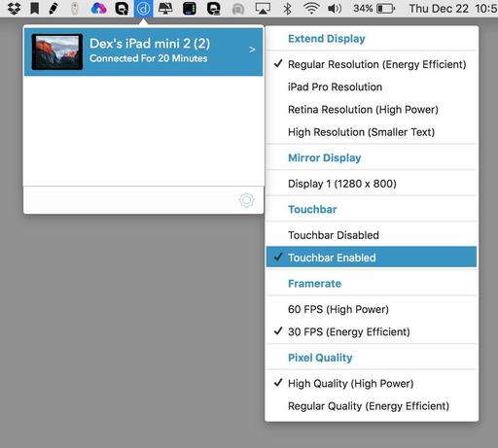Click the iPad wallpaper thumbnail
Image resolution: width=498 pixels, height=448 pixels.
[x=57, y=52]
